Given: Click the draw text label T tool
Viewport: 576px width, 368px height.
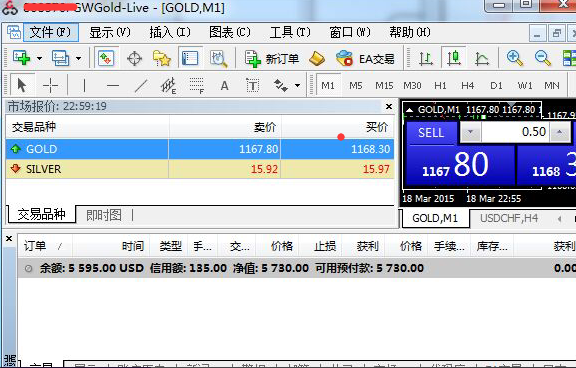Looking at the screenshot, I should [252, 86].
